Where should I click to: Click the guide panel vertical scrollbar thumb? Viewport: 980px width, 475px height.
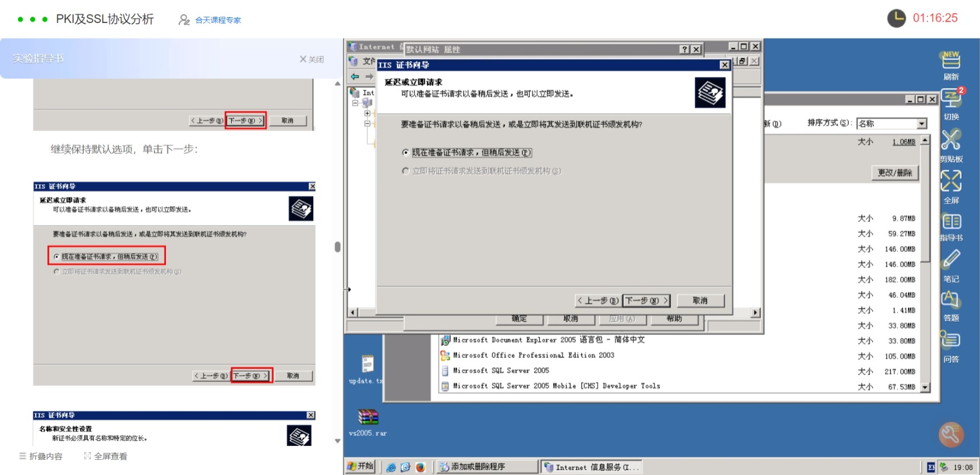pos(337,247)
